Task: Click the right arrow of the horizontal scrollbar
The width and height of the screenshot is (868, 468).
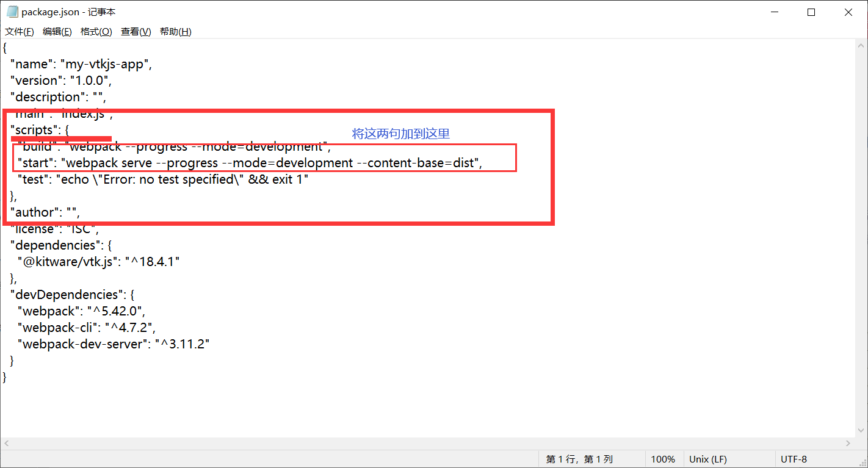Action: pyautogui.click(x=848, y=444)
